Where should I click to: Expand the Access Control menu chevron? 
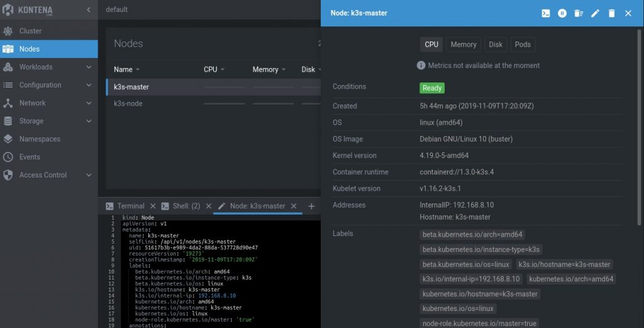(89, 175)
